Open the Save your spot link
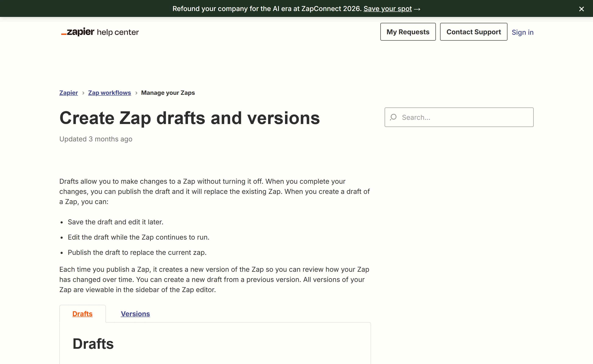The height and width of the screenshot is (364, 593). pyautogui.click(x=388, y=9)
